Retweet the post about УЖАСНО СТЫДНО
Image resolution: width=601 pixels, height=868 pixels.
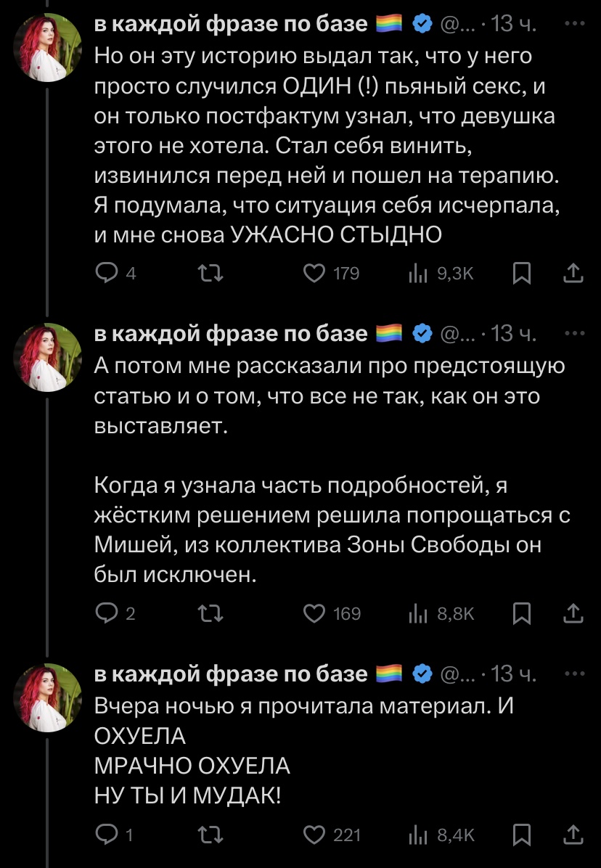point(211,274)
